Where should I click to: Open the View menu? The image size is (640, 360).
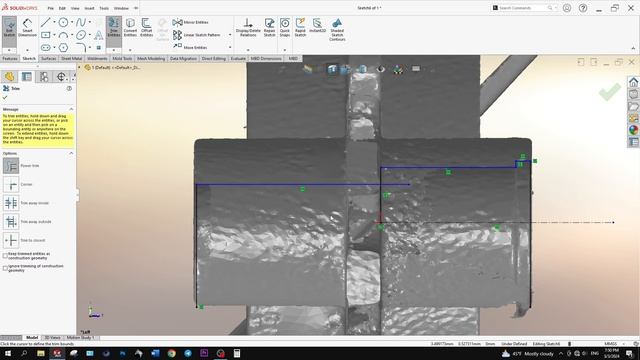75,8
